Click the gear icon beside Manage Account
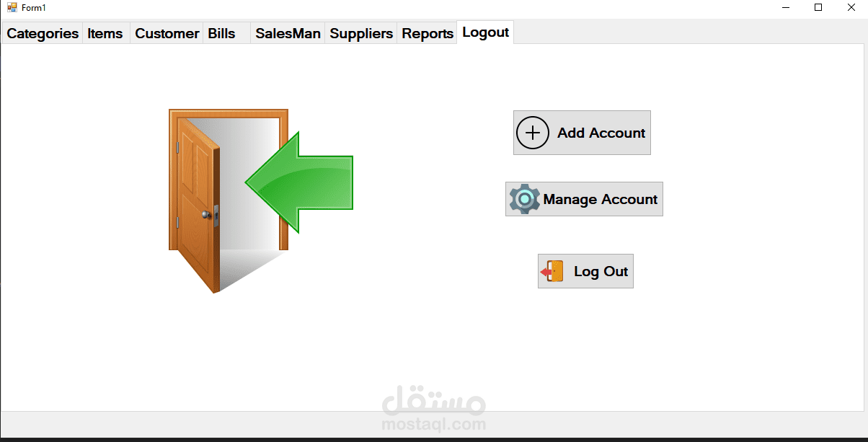868x442 pixels. (x=525, y=199)
